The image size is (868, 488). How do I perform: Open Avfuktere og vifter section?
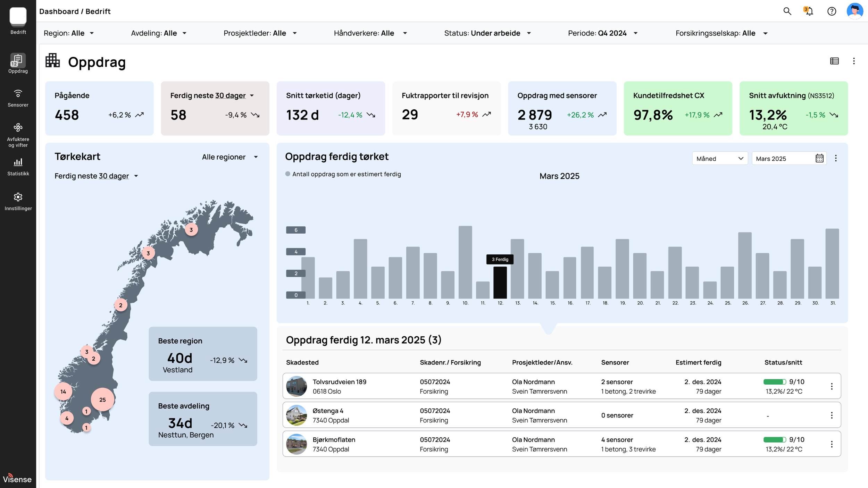(18, 135)
